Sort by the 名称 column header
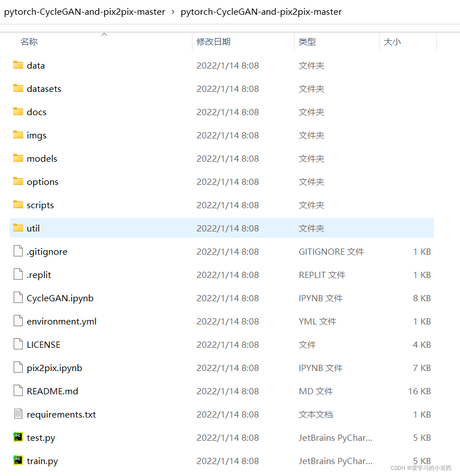Image resolution: width=460 pixels, height=476 pixels. tap(29, 41)
